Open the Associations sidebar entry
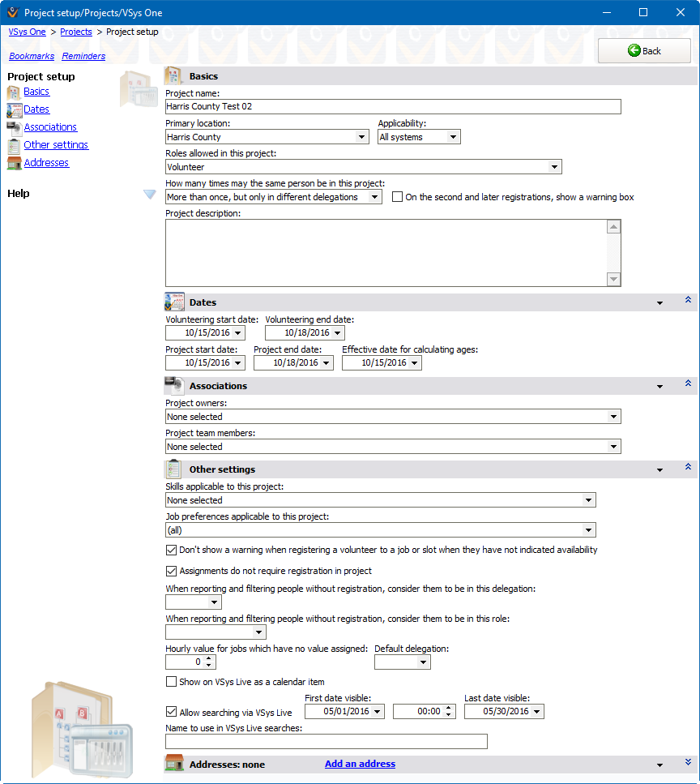Image resolution: width=700 pixels, height=784 pixels. coord(50,126)
